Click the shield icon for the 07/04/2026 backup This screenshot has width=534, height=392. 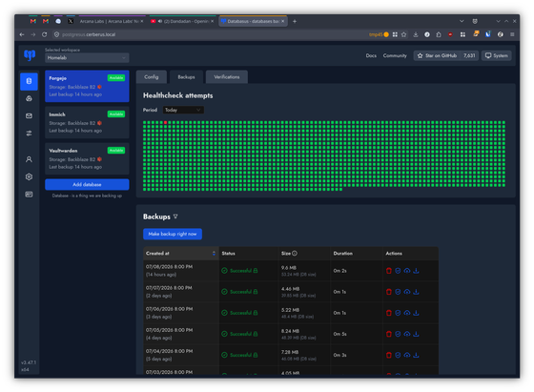tap(398, 355)
